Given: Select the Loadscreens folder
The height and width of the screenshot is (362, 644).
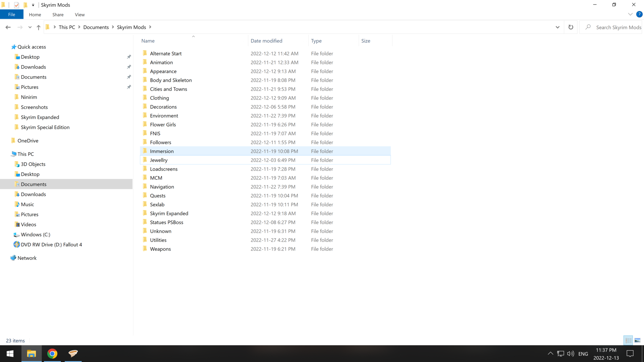Looking at the screenshot, I should 265,169.
